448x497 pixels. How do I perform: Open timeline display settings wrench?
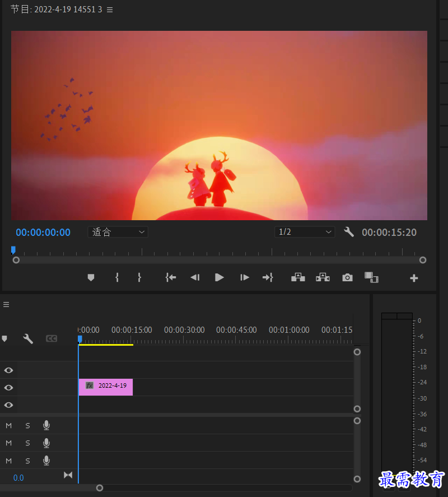tap(28, 338)
